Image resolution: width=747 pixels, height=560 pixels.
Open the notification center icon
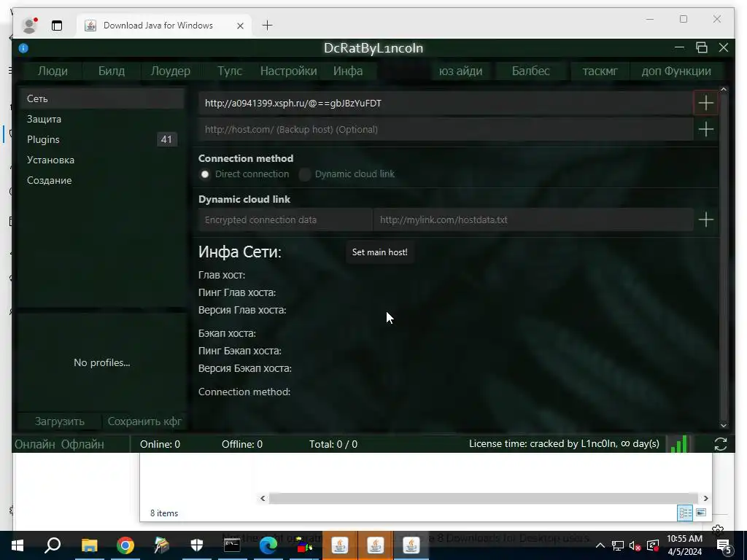tap(724, 545)
